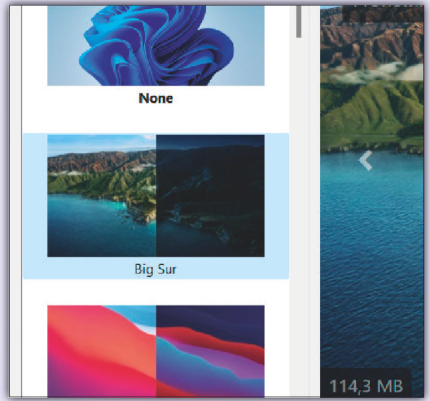This screenshot has height=401, width=430.
Task: Click the gray scrollbar thumb in the list
Action: coord(299,22)
